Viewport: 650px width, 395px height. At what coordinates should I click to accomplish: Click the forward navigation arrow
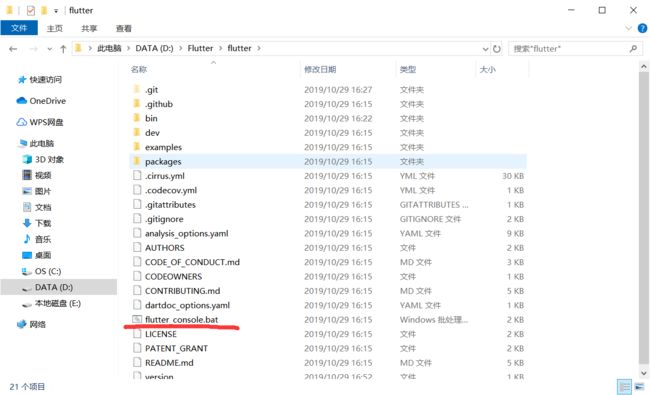tap(34, 49)
